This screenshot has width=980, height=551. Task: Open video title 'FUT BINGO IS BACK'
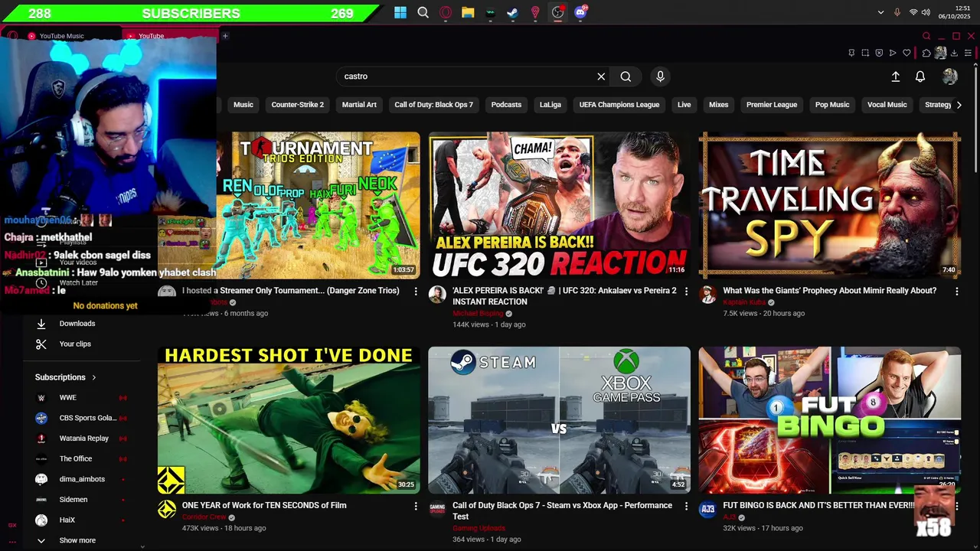[818, 506]
